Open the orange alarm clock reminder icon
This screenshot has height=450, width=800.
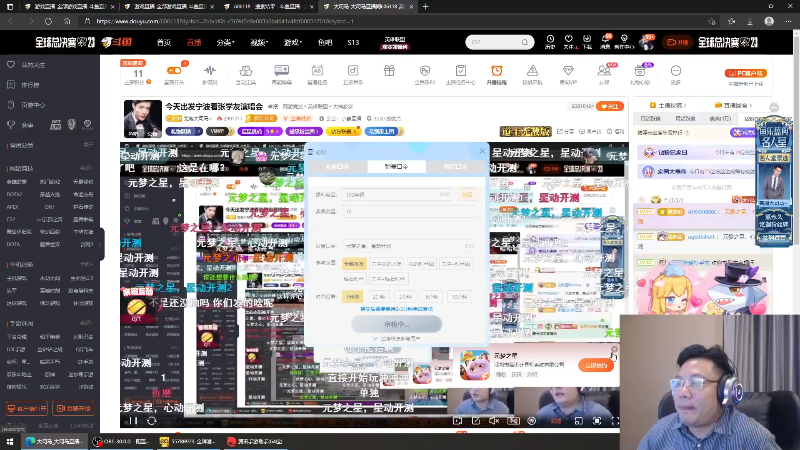tap(496, 71)
